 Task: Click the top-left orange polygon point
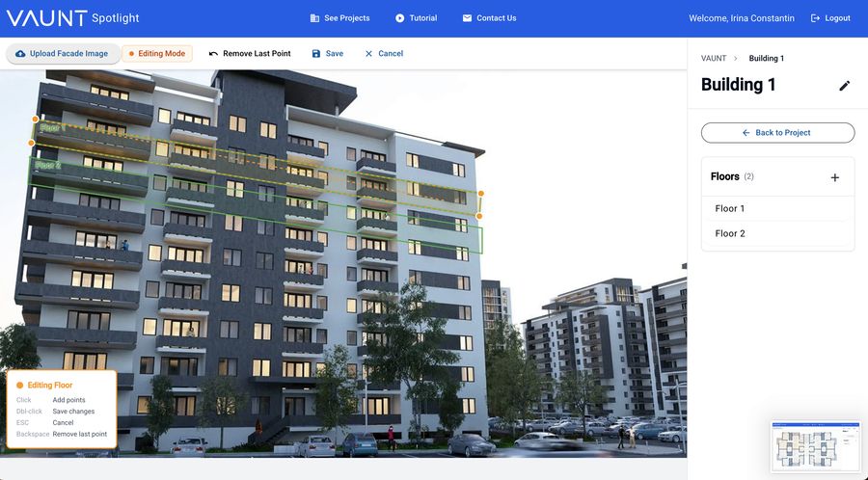point(36,119)
